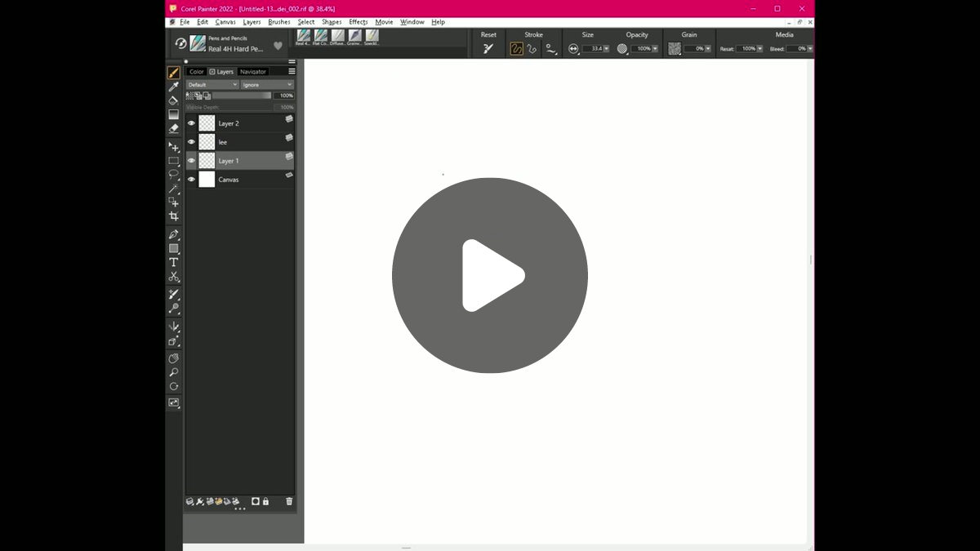Screen dimensions: 980x551
Task: Toggle visibility of the lee layer
Action: [x=191, y=142]
